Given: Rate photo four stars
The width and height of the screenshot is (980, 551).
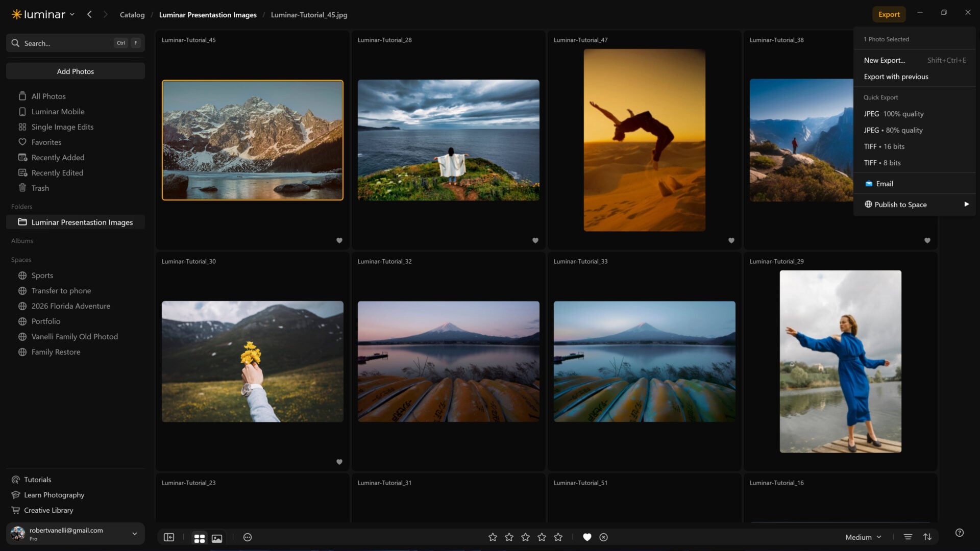Looking at the screenshot, I should 542,537.
